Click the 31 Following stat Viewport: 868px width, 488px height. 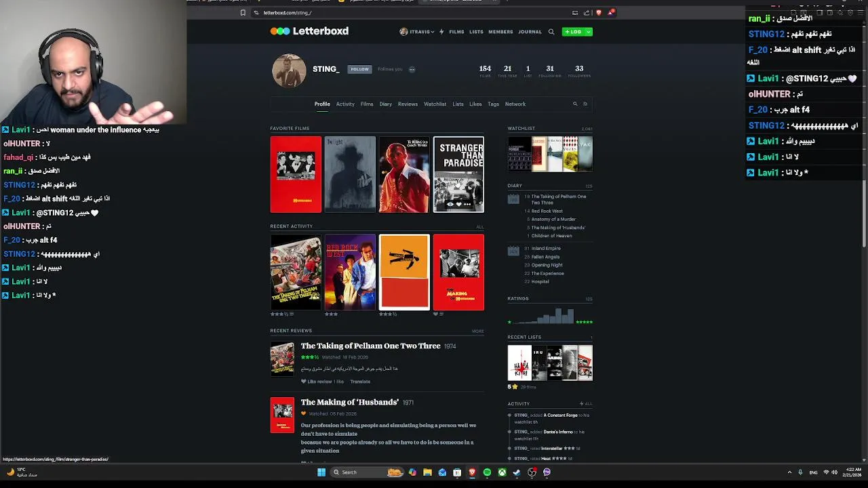tap(550, 70)
